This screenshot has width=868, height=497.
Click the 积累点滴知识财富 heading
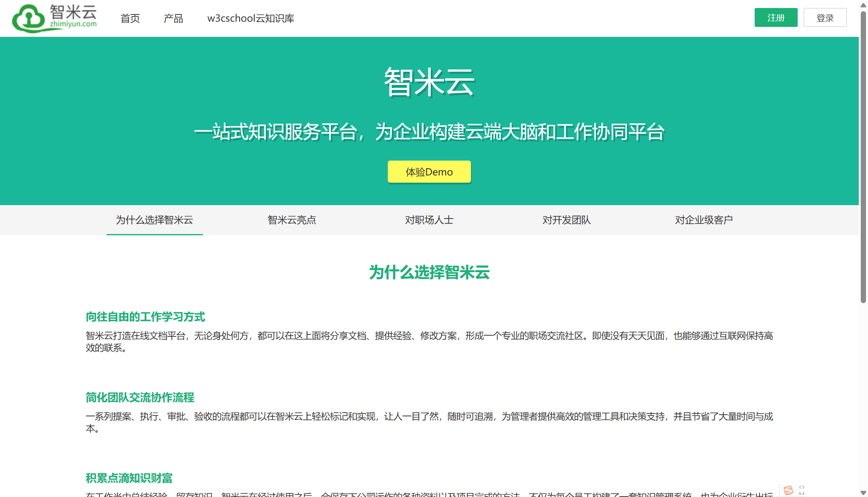[x=129, y=478]
